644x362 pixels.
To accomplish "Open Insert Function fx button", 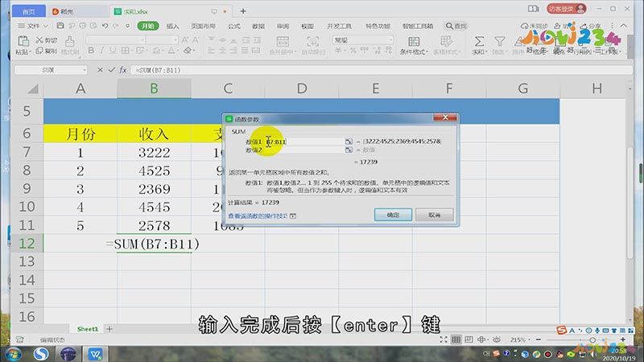I will [x=123, y=70].
